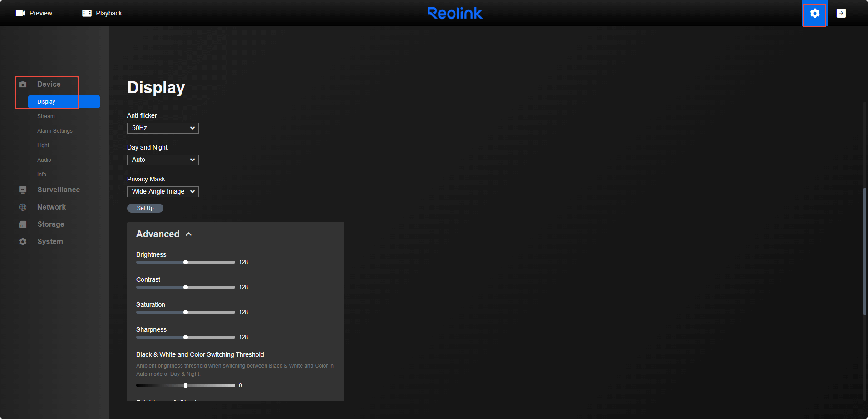
Task: Click the Playback film icon in the top bar
Action: (86, 13)
